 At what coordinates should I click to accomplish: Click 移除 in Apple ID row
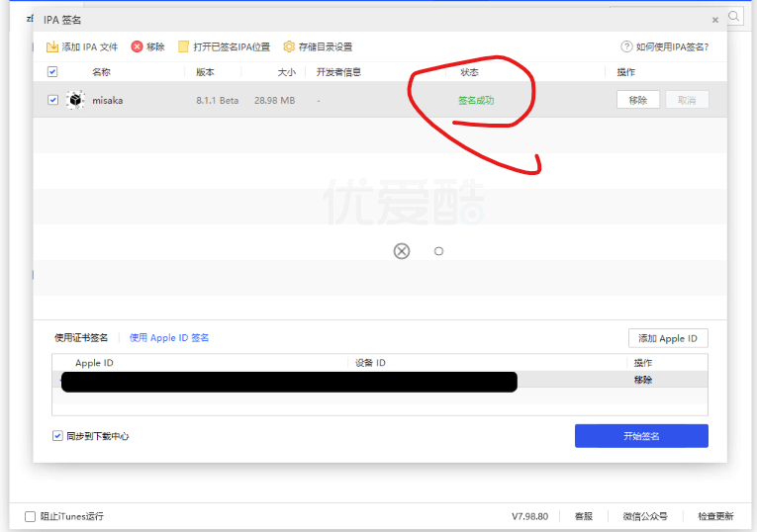(x=643, y=380)
